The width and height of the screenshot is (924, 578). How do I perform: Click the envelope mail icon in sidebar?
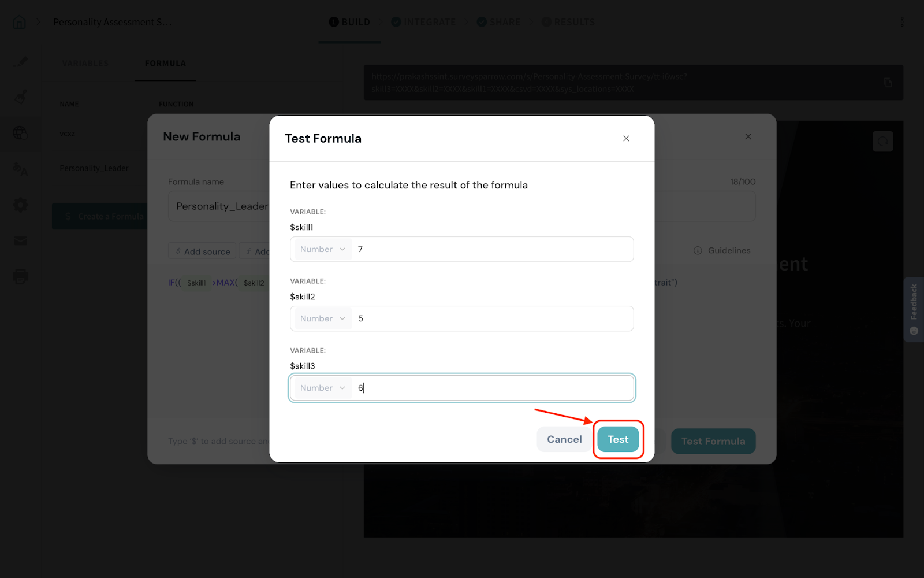point(20,240)
